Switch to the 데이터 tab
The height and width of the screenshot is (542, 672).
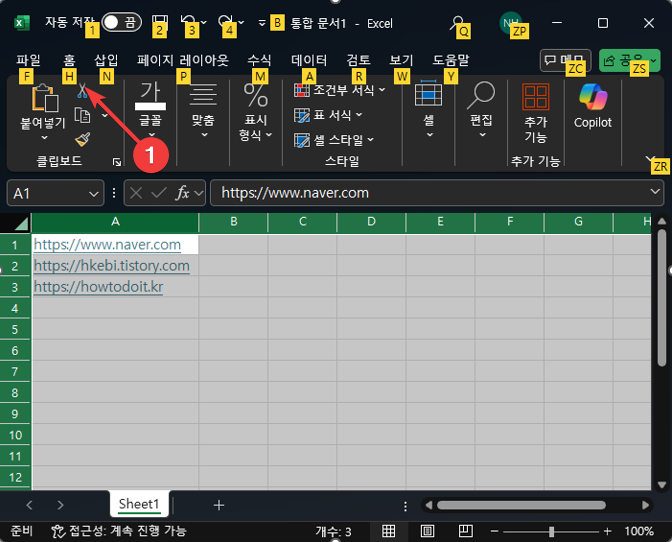coord(309,60)
